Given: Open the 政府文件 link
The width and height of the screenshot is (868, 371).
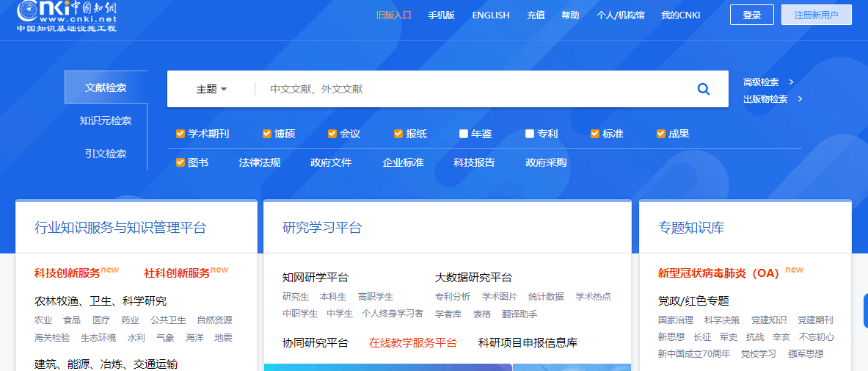Looking at the screenshot, I should 331,162.
